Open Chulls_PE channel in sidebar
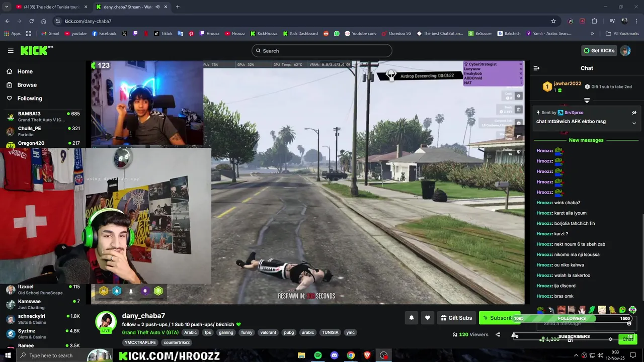This screenshot has height=362, width=644. [43, 131]
